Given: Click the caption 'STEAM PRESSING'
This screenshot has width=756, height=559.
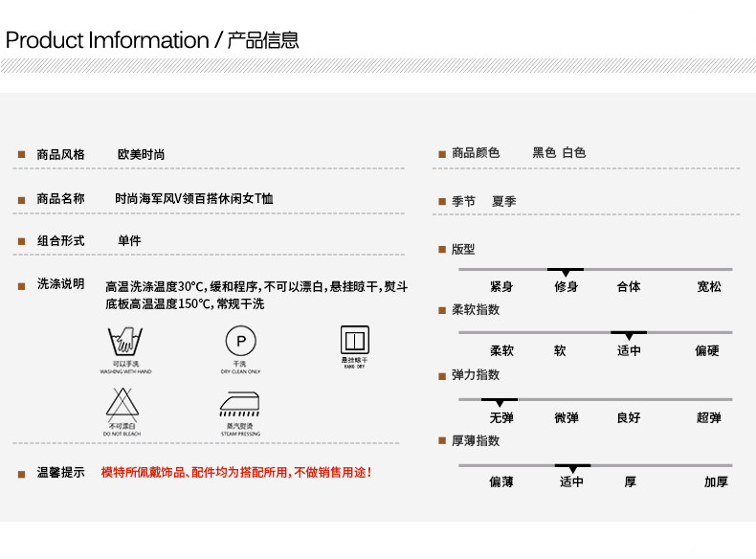Looking at the screenshot, I should pyautogui.click(x=240, y=434).
